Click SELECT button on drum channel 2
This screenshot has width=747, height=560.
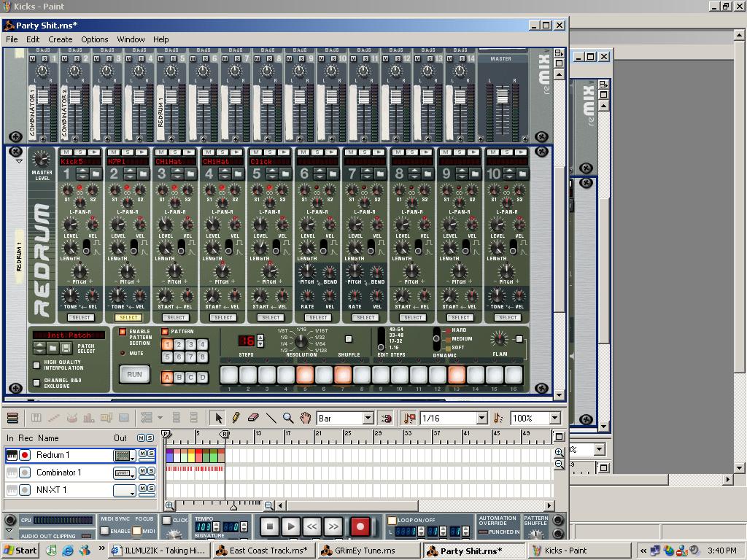(128, 317)
